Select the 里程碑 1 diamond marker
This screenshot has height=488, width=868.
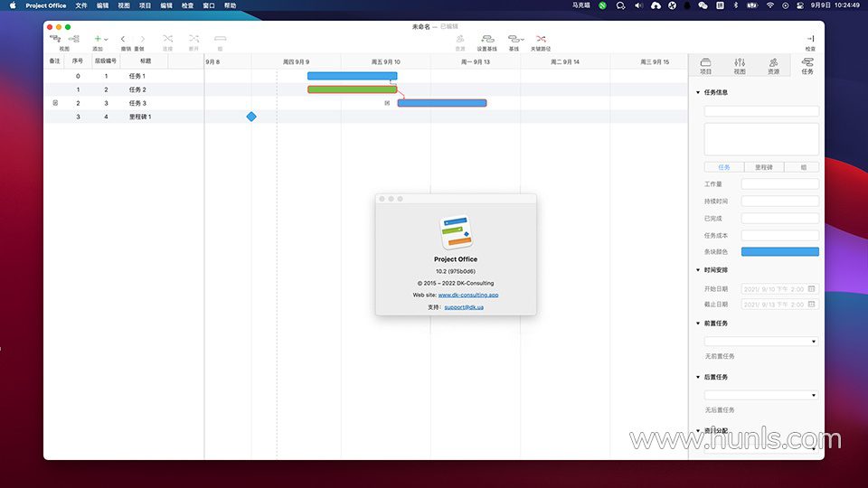[x=251, y=117]
